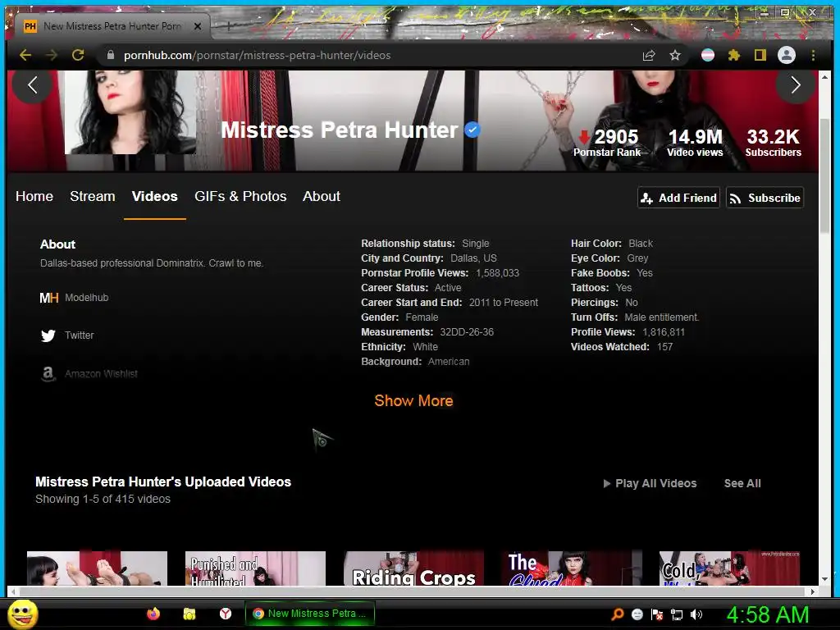The width and height of the screenshot is (840, 630).
Task: Open the thumbnail starting with Cold
Action: pos(729,568)
